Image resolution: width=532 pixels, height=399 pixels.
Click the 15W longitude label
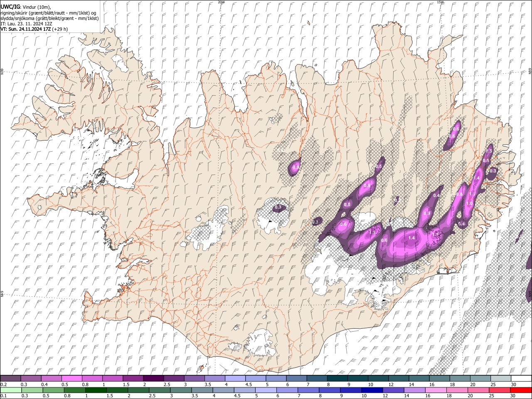pyautogui.click(x=440, y=2)
